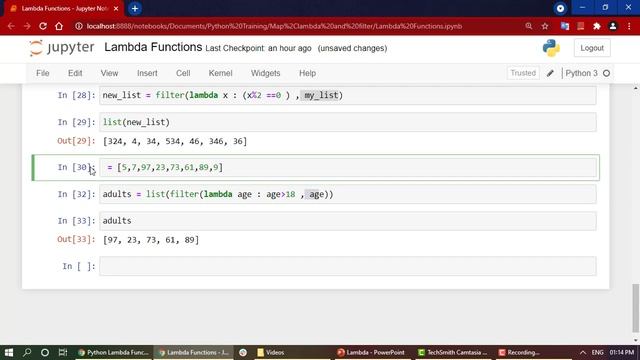640x360 pixels.
Task: Click the empty last code cell
Action: pos(347,266)
